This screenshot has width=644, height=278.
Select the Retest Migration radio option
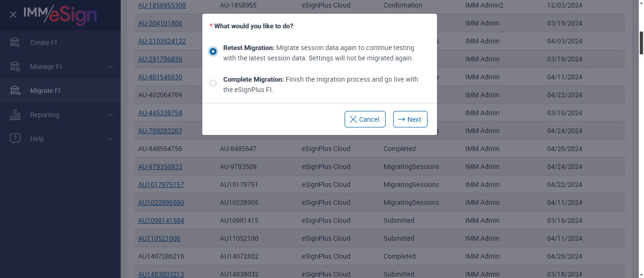point(213,51)
